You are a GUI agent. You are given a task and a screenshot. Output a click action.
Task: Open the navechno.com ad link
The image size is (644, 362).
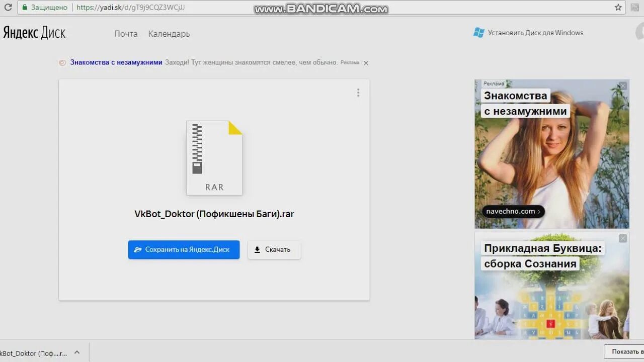[x=513, y=211]
